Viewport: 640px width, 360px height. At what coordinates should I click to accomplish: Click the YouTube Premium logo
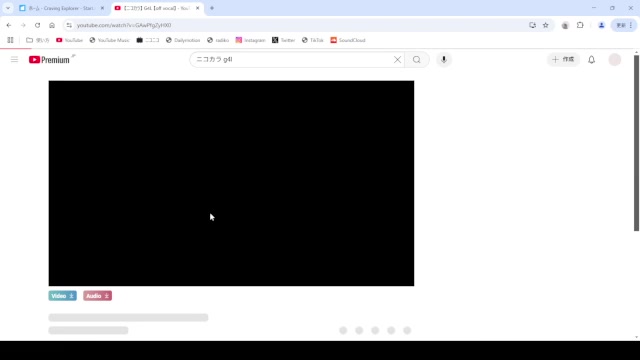(x=49, y=60)
